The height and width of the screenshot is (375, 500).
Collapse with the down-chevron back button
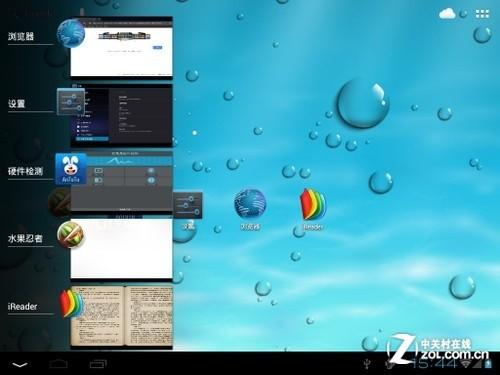[x=20, y=365]
